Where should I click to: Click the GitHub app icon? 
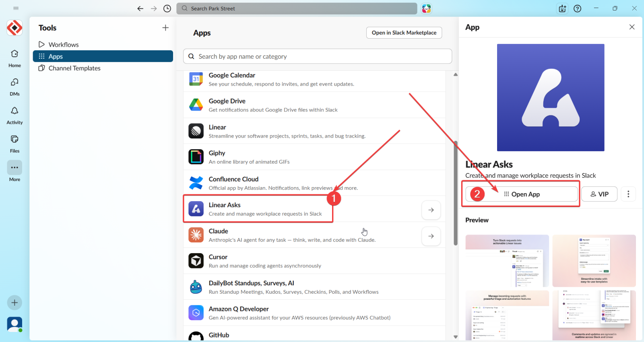(x=196, y=337)
